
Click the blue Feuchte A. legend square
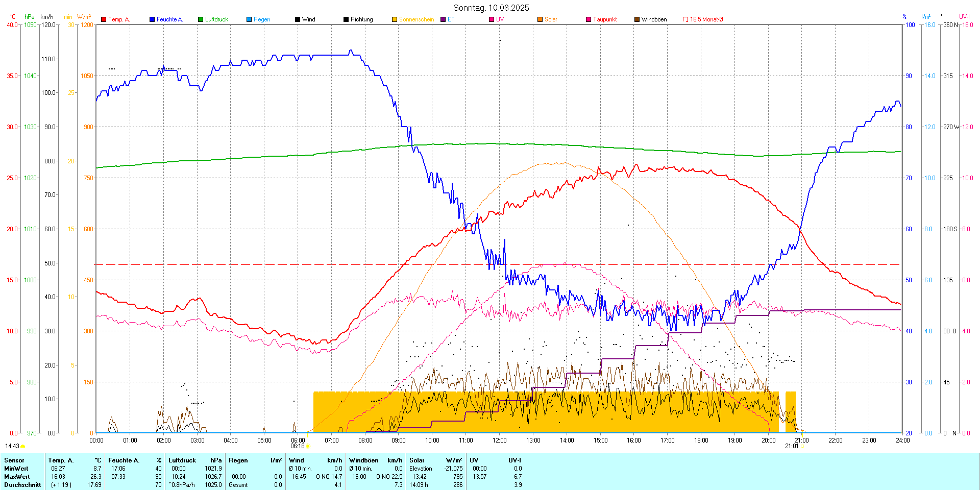[x=152, y=19]
